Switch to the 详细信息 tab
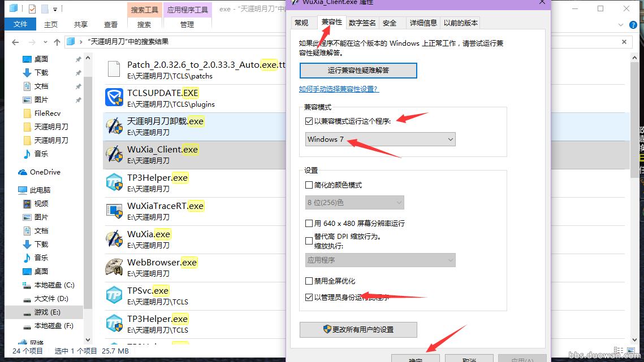Screen dimensions: 644x362 [423, 23]
